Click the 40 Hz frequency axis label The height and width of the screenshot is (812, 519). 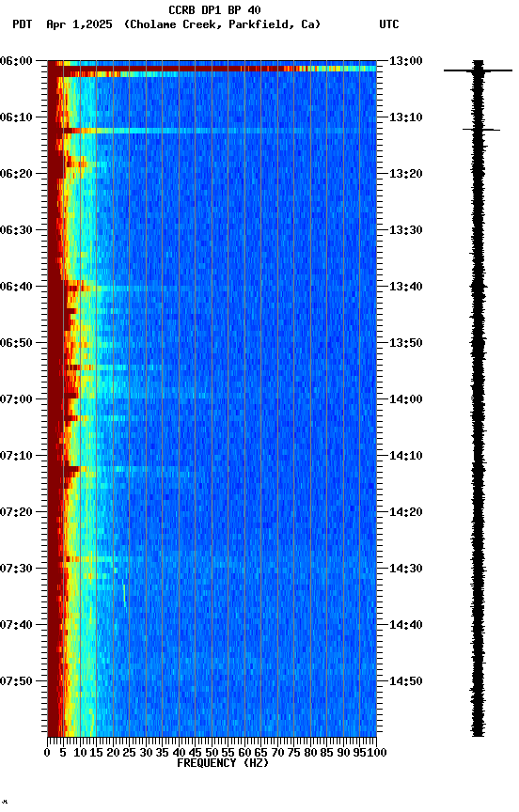point(179,753)
